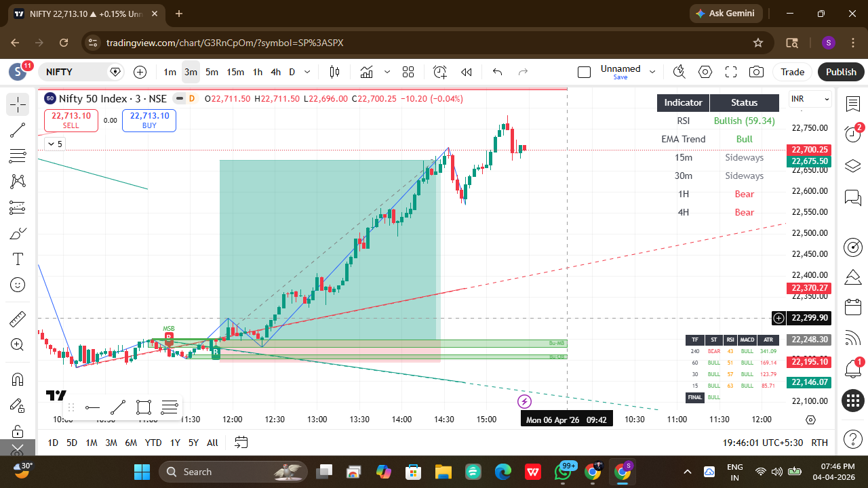Switch to the 15m timeframe
The width and height of the screenshot is (868, 488).
[235, 72]
